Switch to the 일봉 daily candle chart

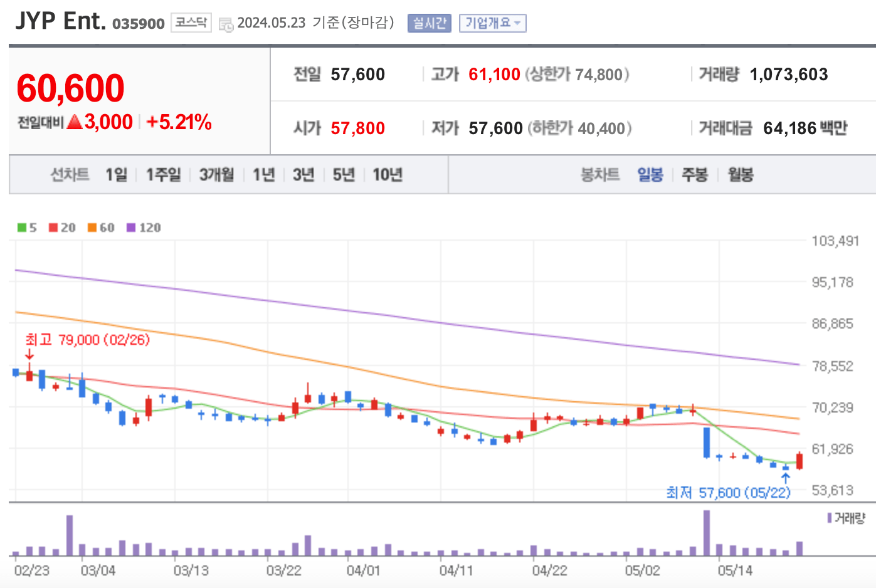pyautogui.click(x=650, y=174)
